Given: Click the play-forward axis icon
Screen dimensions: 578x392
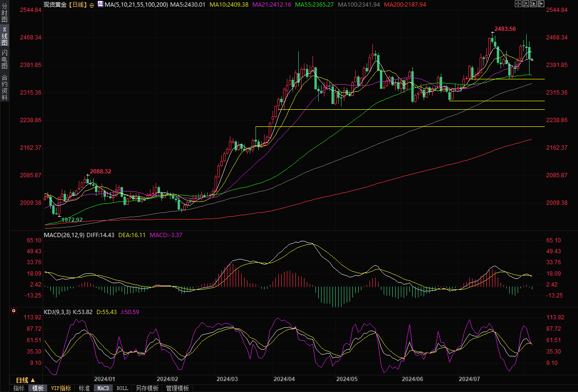Looking at the screenshot, I should [533, 4].
